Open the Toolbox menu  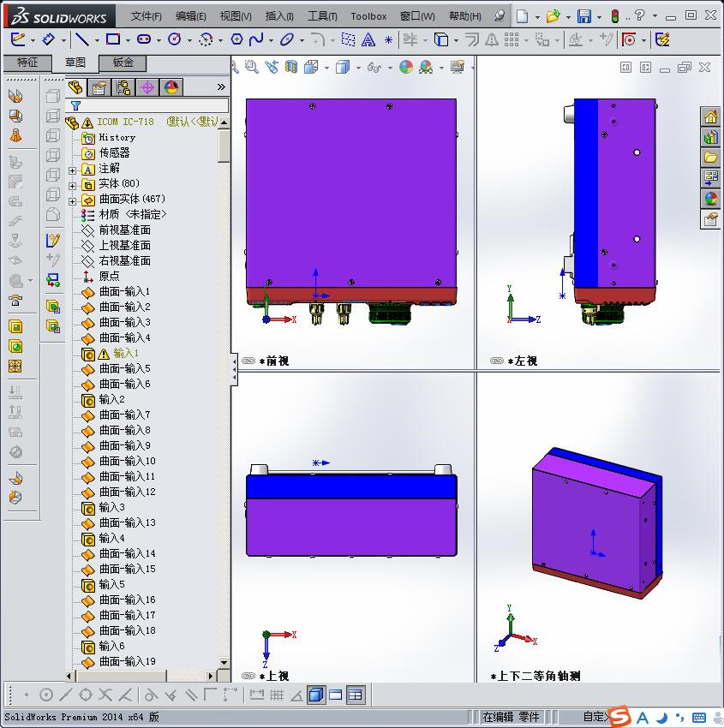tap(368, 16)
